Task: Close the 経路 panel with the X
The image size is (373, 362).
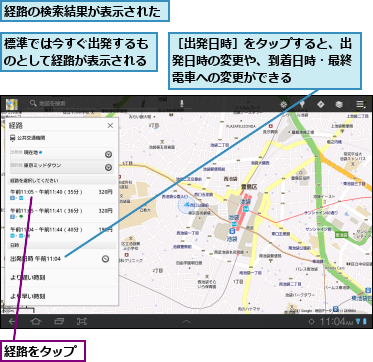Action: click(110, 126)
